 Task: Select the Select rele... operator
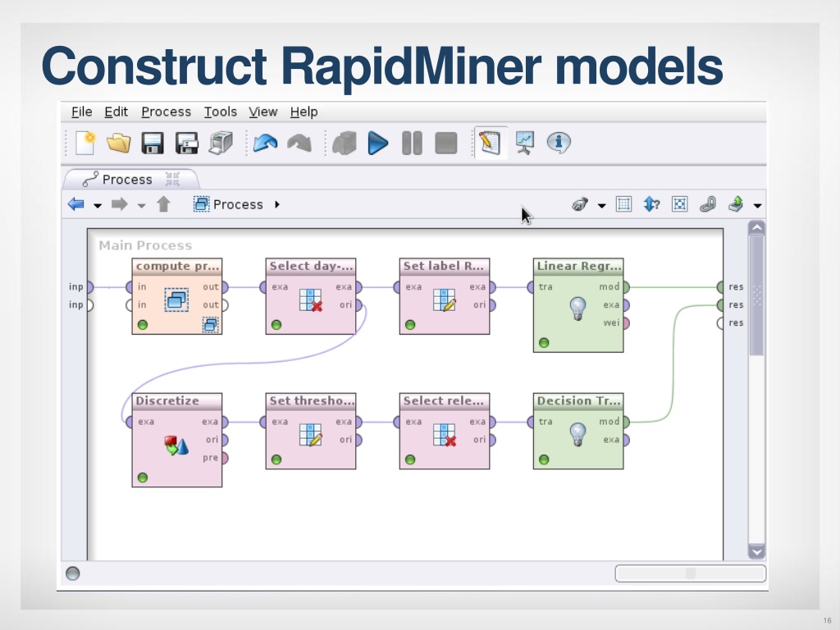point(445,431)
